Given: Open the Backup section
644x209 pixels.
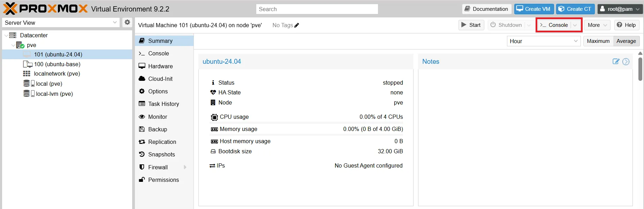Looking at the screenshot, I should pos(164,129).
